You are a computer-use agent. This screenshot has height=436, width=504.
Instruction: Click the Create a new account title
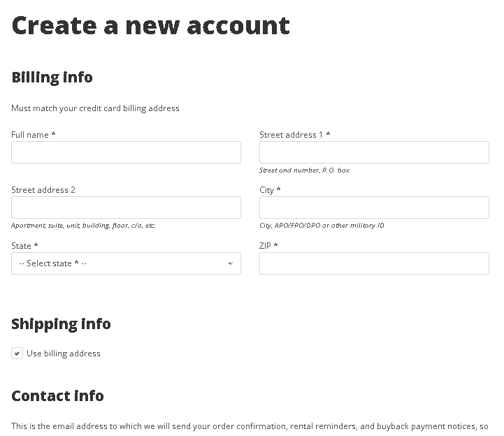tap(151, 26)
